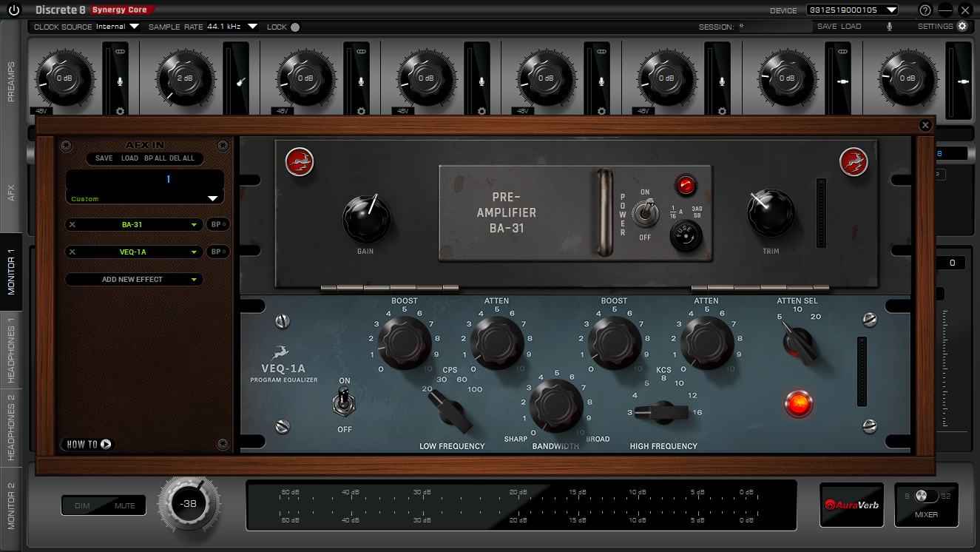Click the red lamp on BA-31 preamplifier
Image resolution: width=980 pixels, height=552 pixels.
tap(686, 185)
